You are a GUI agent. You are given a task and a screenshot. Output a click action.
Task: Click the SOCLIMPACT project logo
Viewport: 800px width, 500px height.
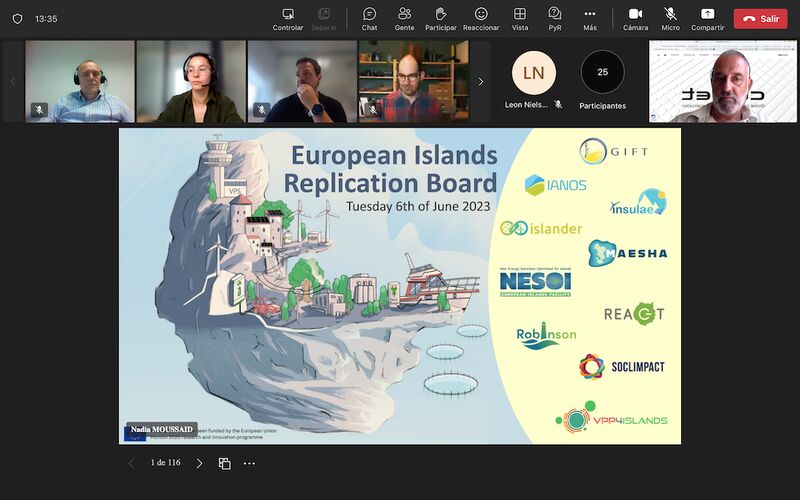[x=622, y=366]
